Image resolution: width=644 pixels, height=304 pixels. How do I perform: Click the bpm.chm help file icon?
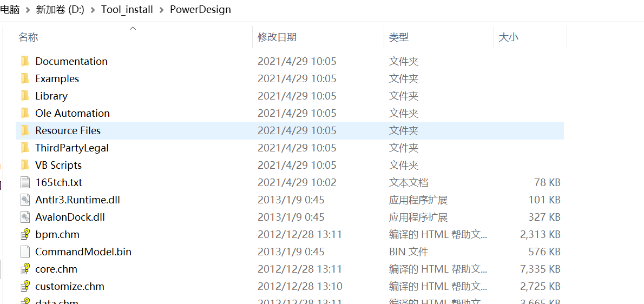click(x=25, y=234)
